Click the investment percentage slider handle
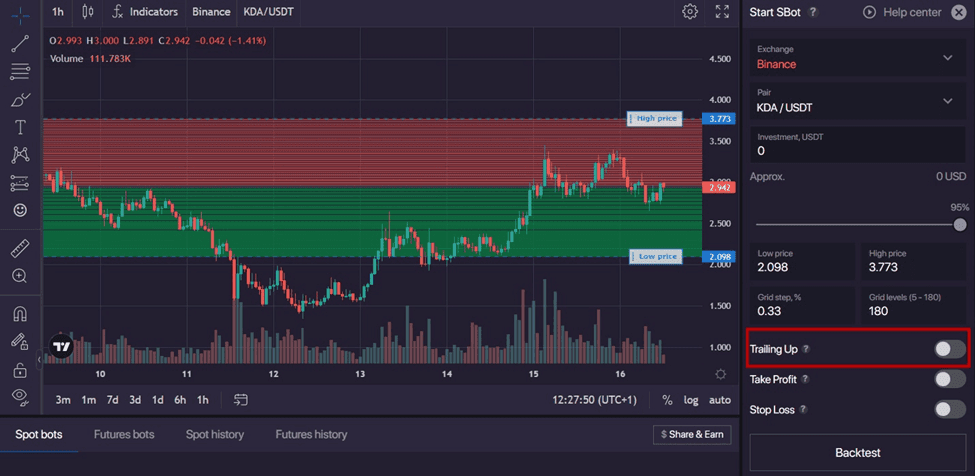This screenshot has height=476, width=975. [960, 224]
